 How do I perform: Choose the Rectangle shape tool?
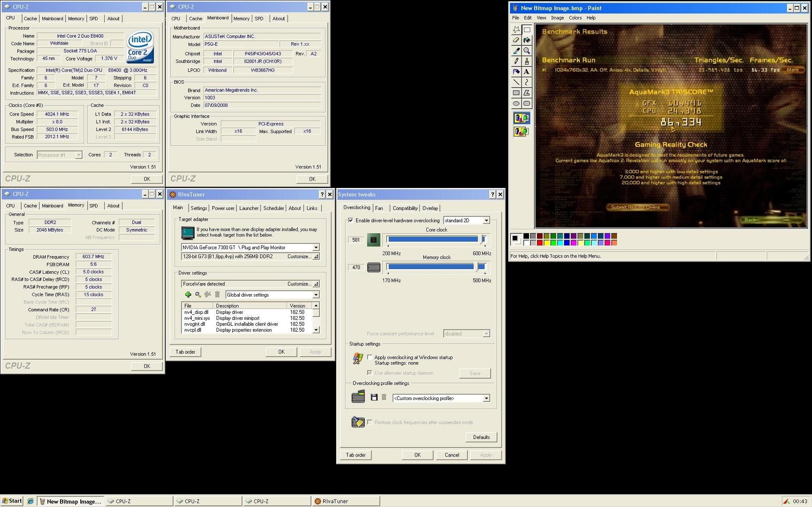516,93
